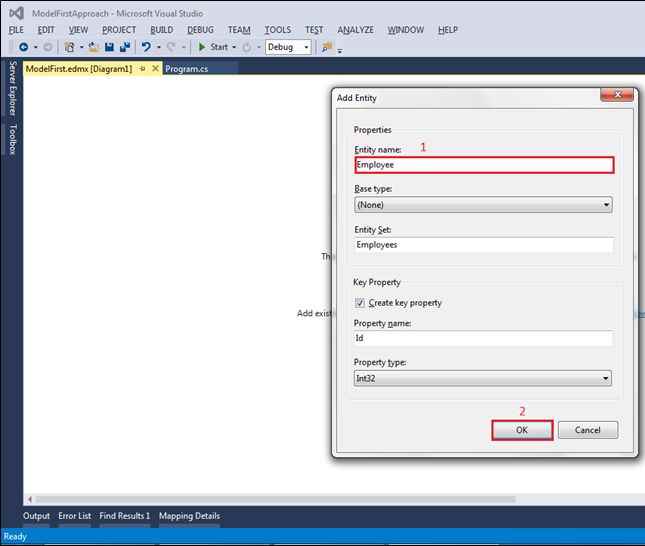Viewport: 645px width, 546px height.
Task: Click the Undo toolbar icon
Action: 146,47
